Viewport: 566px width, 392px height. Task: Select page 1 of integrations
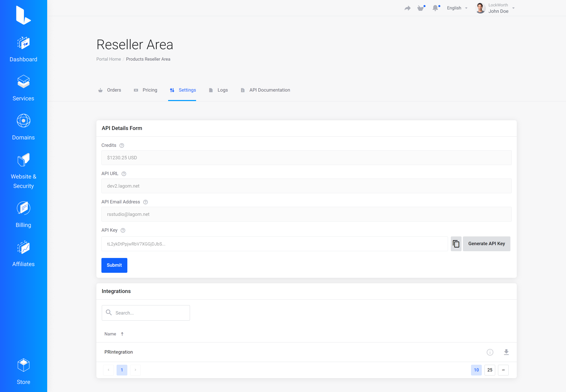pos(122,370)
